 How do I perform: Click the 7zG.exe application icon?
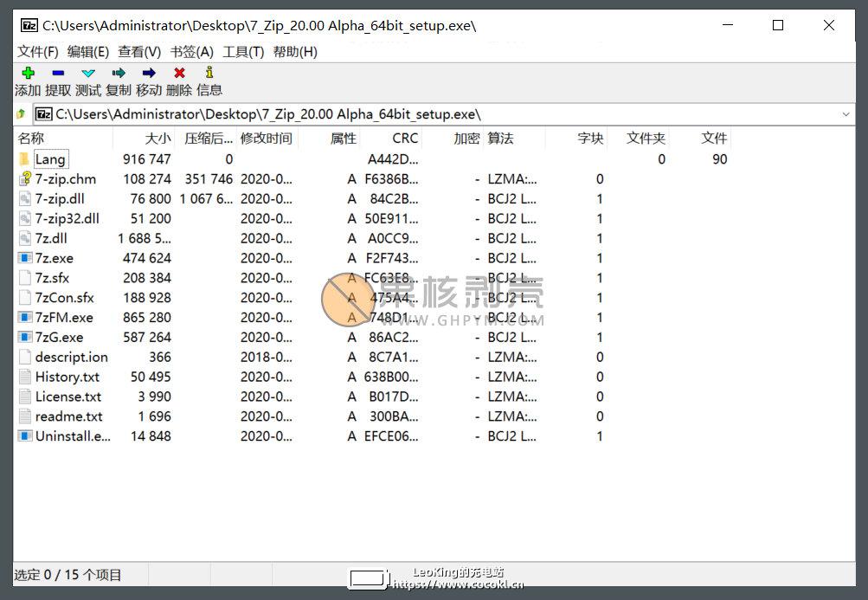point(25,337)
